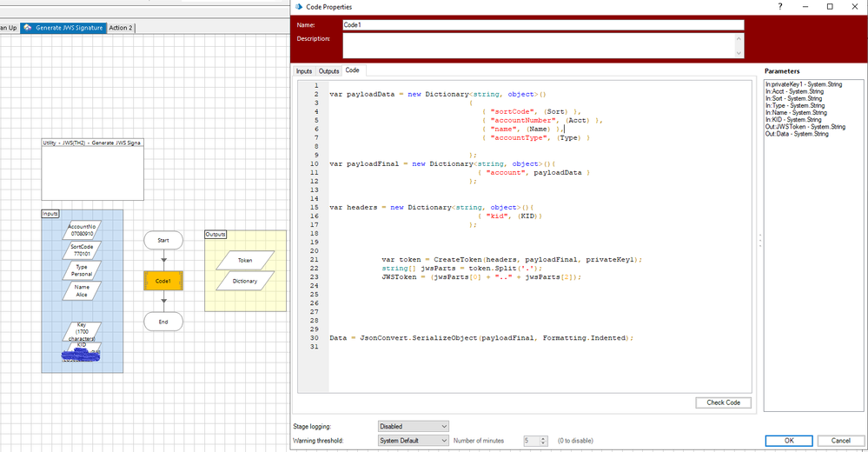The height and width of the screenshot is (452, 868).
Task: Click the help question mark button
Action: [x=779, y=7]
